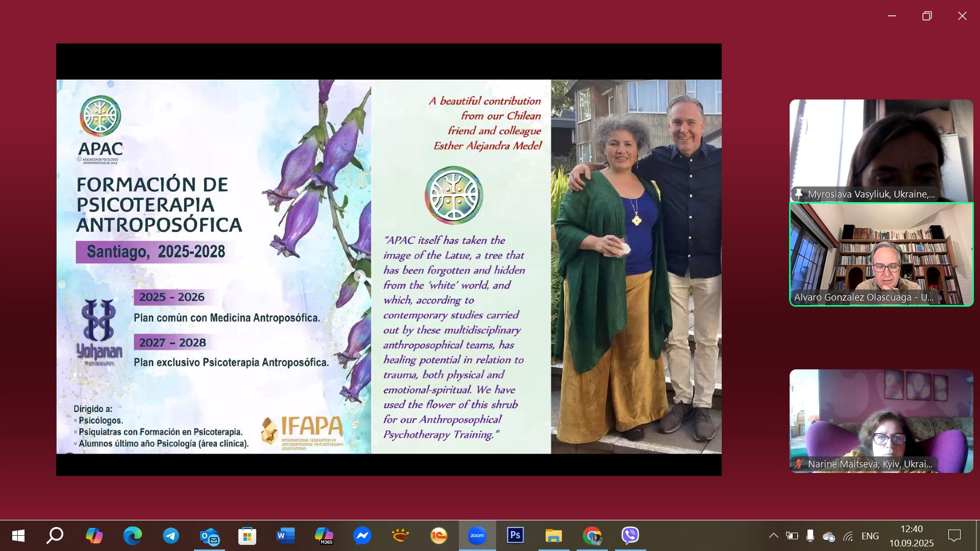This screenshot has width=980, height=551.
Task: Launch the Viber app icon
Action: pyautogui.click(x=630, y=536)
